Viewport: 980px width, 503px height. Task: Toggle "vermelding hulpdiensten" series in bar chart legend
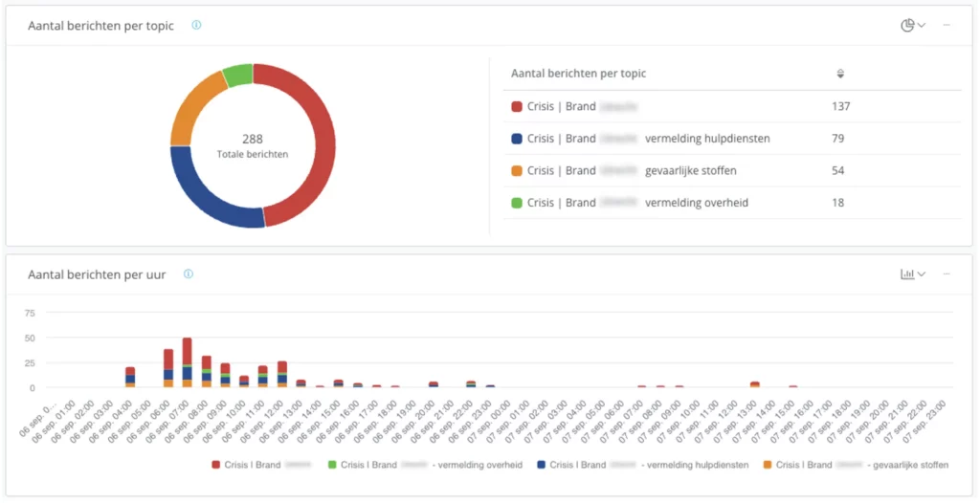tap(620, 465)
